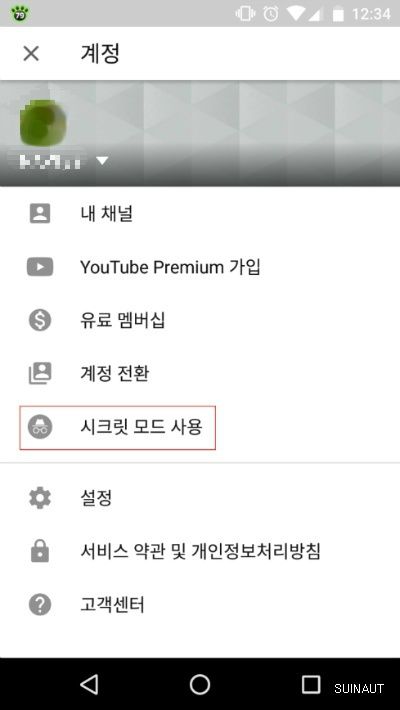Click the incognito hat-and-glasses icon

40,427
